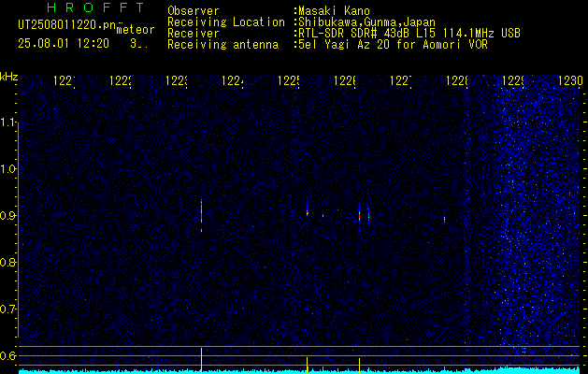Click the word meteor under the filename

pos(136,30)
